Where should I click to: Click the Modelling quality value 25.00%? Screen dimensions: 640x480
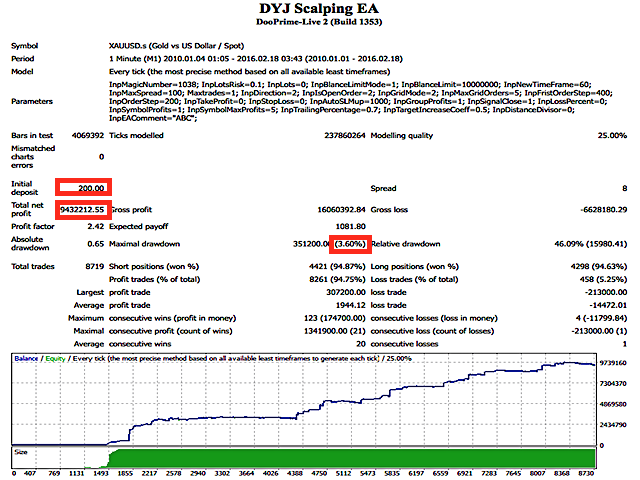[612, 136]
